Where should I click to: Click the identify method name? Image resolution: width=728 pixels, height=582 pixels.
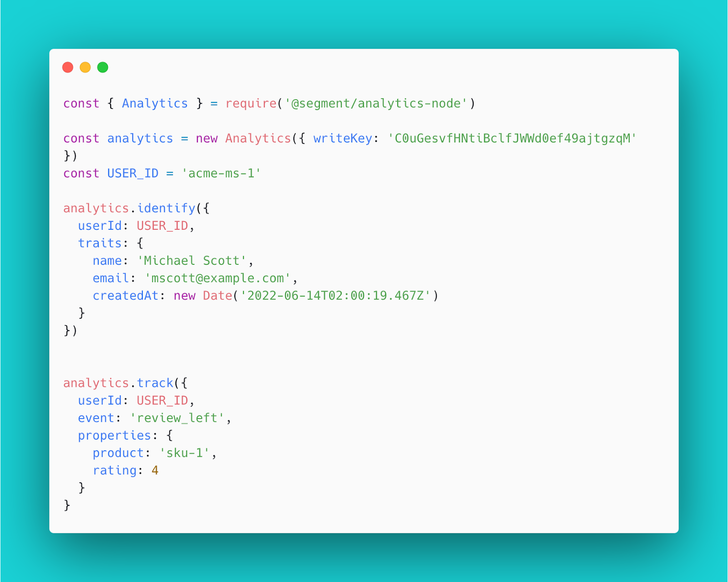[x=167, y=208]
